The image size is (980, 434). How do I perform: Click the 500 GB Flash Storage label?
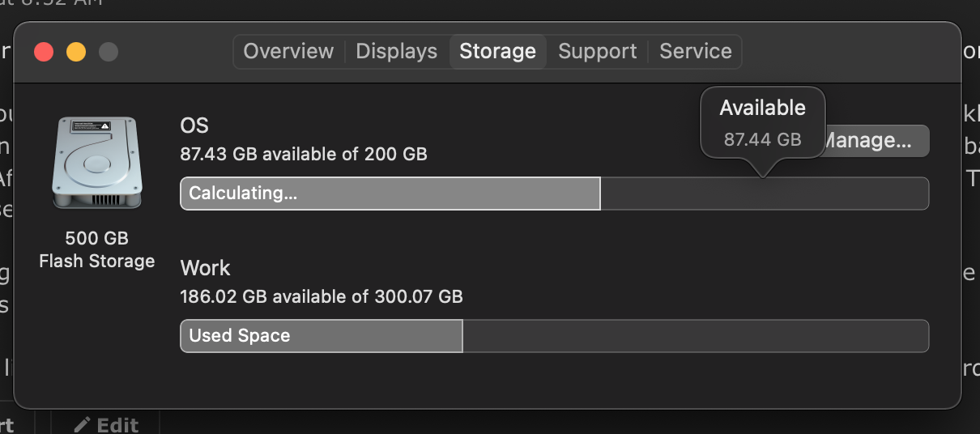[97, 249]
